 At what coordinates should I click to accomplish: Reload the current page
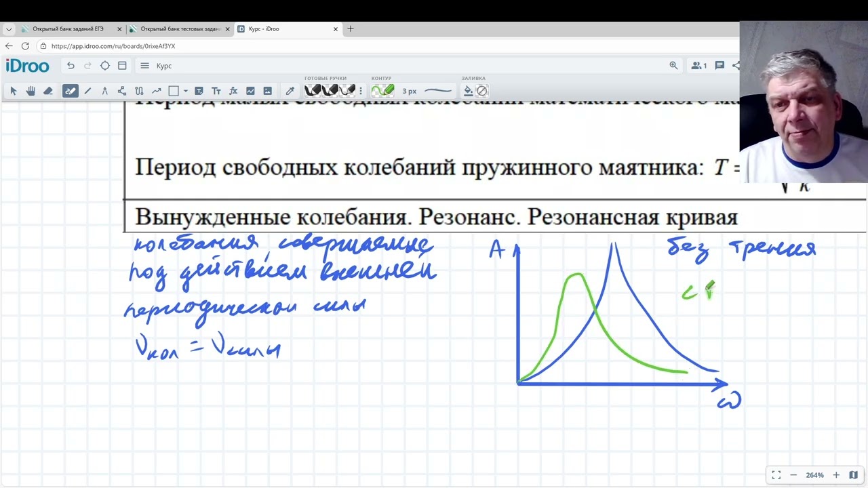[x=25, y=46]
